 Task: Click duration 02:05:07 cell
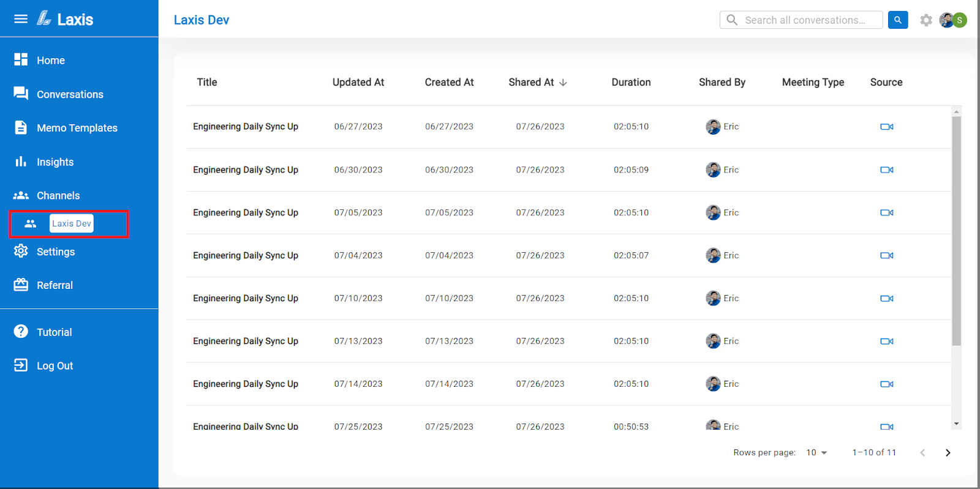coord(631,255)
